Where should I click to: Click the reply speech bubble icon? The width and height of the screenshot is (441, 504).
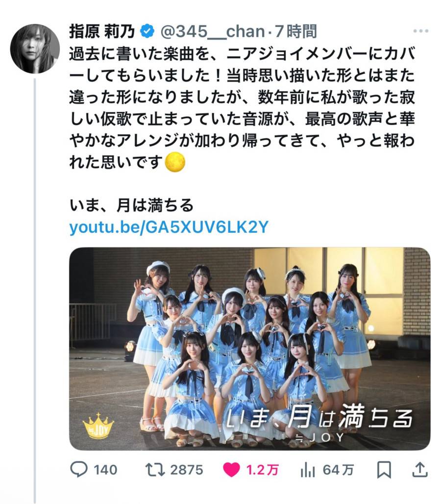[79, 469]
